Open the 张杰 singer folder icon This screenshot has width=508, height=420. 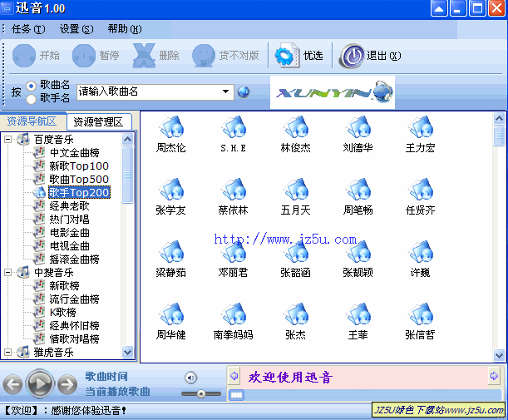[295, 314]
